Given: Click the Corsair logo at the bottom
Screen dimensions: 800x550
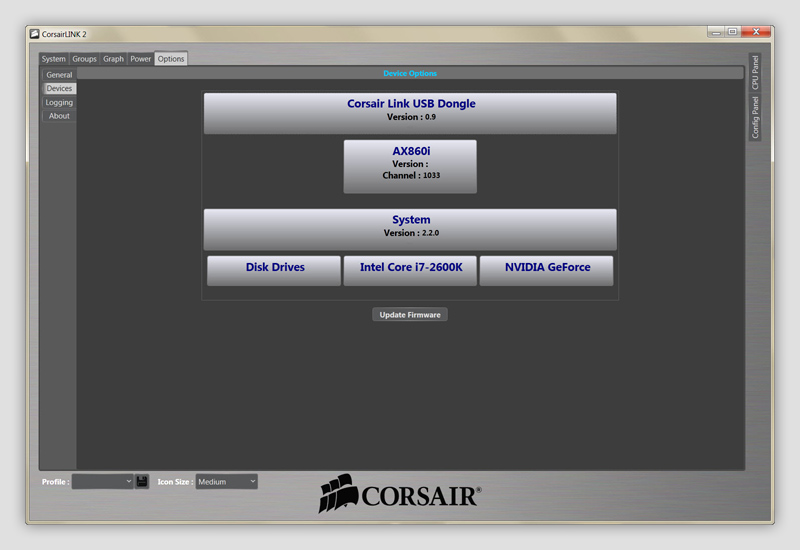Looking at the screenshot, I should [x=399, y=493].
